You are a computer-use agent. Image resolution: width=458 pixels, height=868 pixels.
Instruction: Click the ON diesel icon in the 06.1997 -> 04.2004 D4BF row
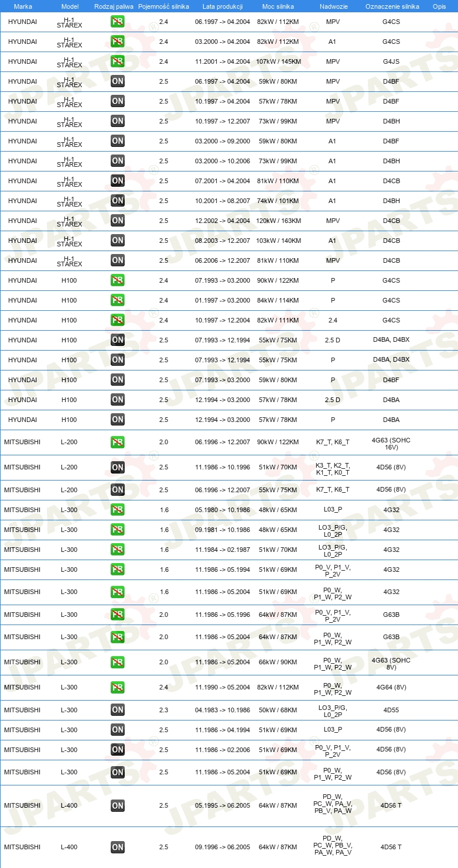coord(118,81)
